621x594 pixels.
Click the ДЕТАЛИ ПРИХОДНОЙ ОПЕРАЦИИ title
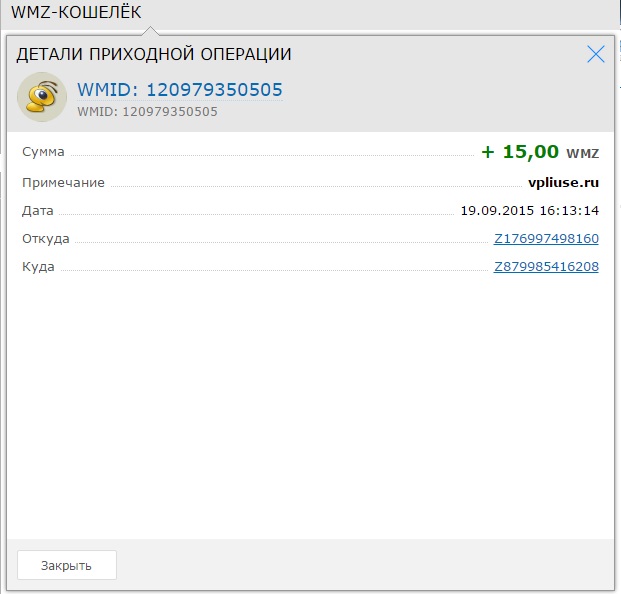tap(154, 54)
